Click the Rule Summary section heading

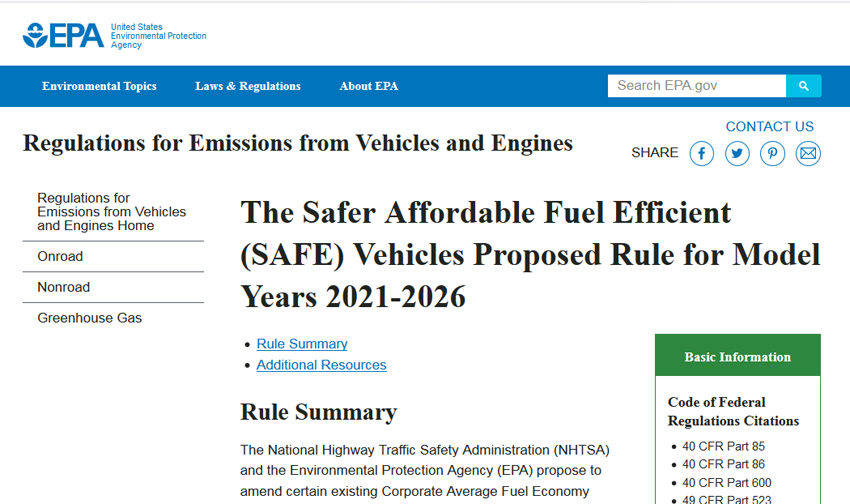318,412
